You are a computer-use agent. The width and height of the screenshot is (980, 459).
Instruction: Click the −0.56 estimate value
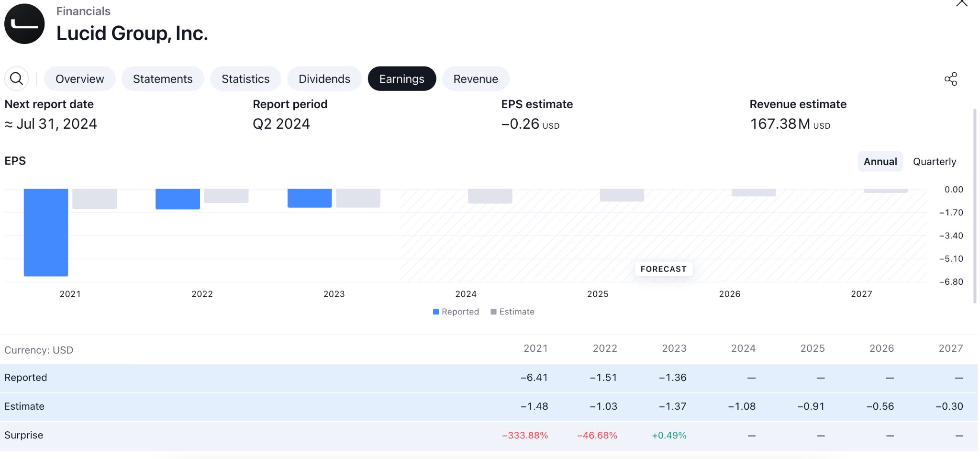click(x=880, y=406)
